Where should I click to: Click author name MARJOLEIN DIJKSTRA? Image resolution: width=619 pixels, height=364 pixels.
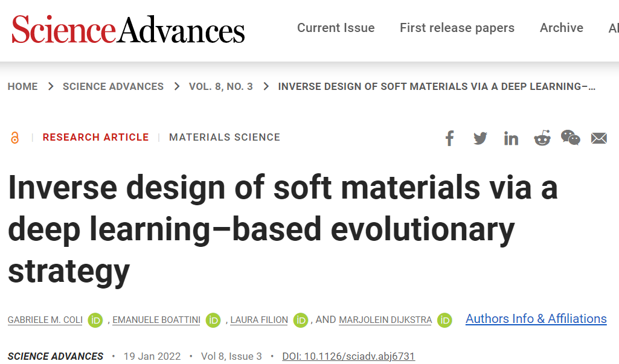coord(385,321)
